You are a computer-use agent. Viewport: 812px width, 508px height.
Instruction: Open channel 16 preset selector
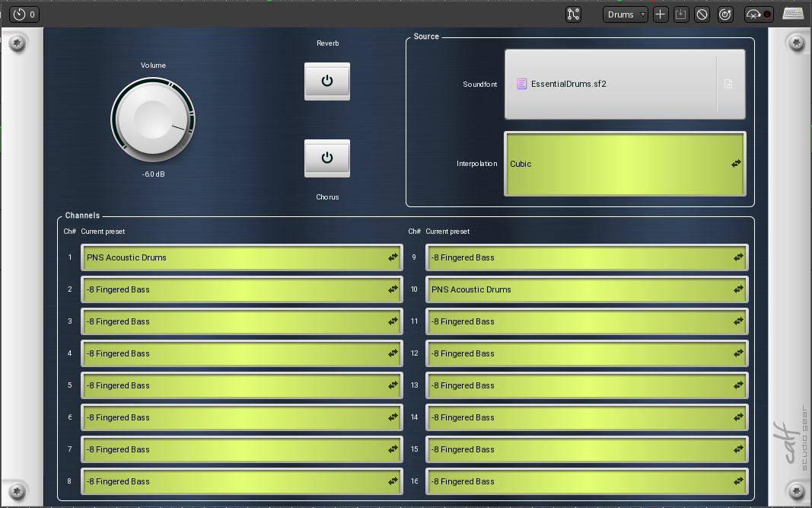(586, 481)
